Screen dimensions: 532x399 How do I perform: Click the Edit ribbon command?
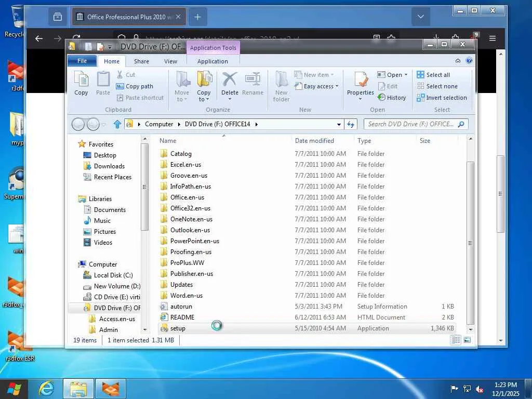coord(388,86)
